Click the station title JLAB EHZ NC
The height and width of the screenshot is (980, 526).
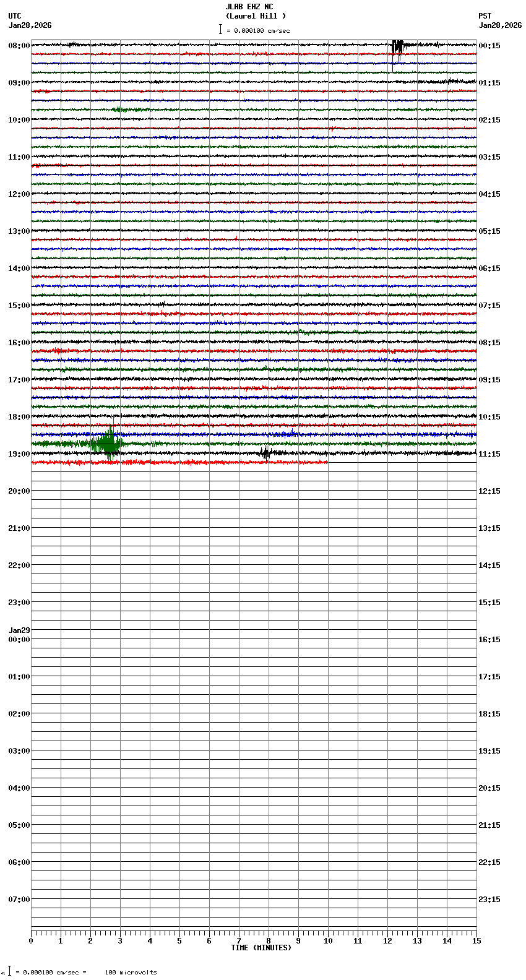point(249,7)
